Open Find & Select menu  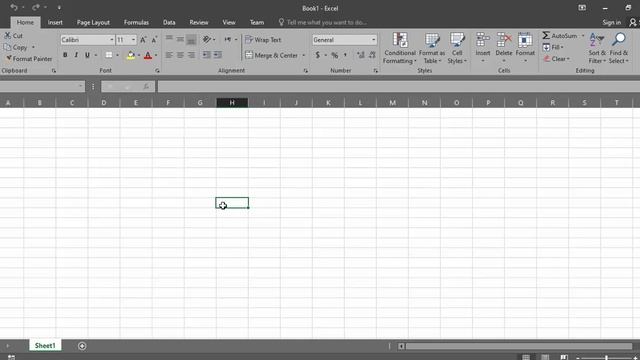[619, 48]
